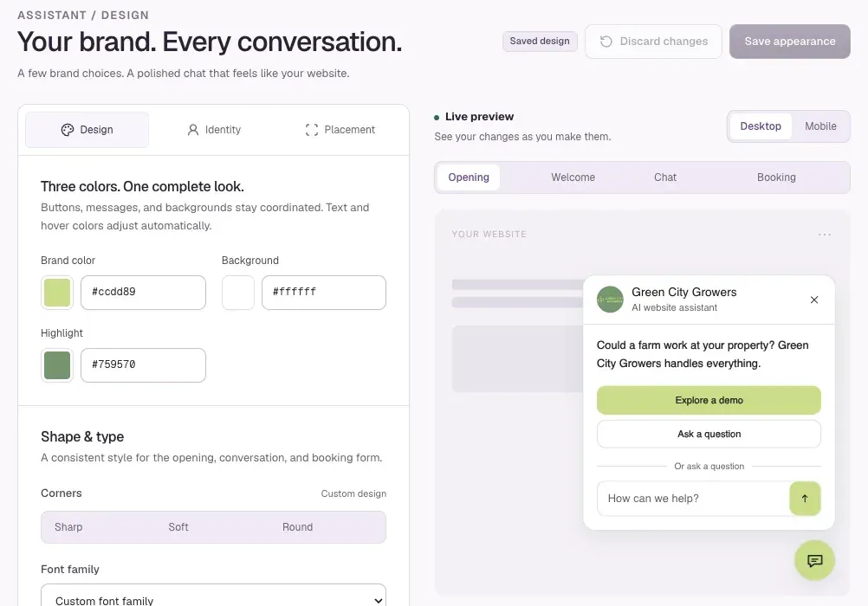
Task: Click the send arrow button in chat input
Action: (x=805, y=498)
